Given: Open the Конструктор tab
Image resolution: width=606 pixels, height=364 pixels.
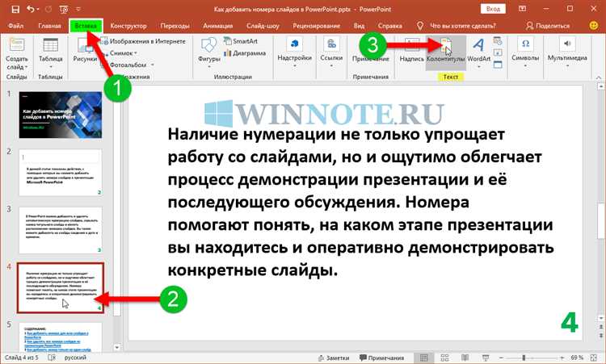Looking at the screenshot, I should click(128, 26).
